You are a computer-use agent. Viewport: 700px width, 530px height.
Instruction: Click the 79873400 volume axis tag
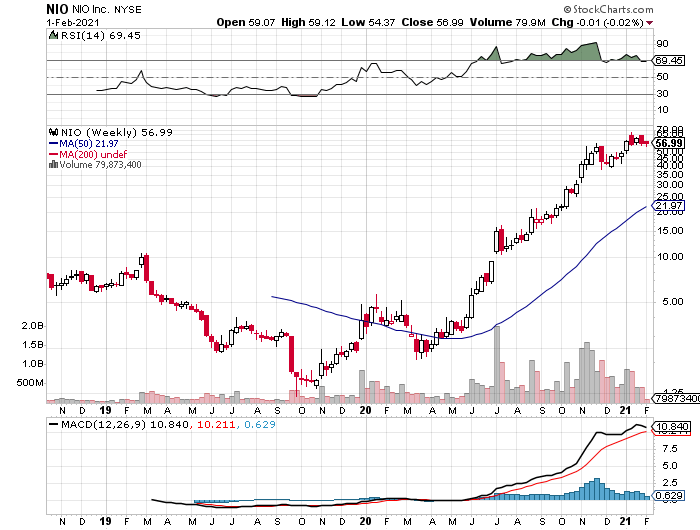click(676, 398)
